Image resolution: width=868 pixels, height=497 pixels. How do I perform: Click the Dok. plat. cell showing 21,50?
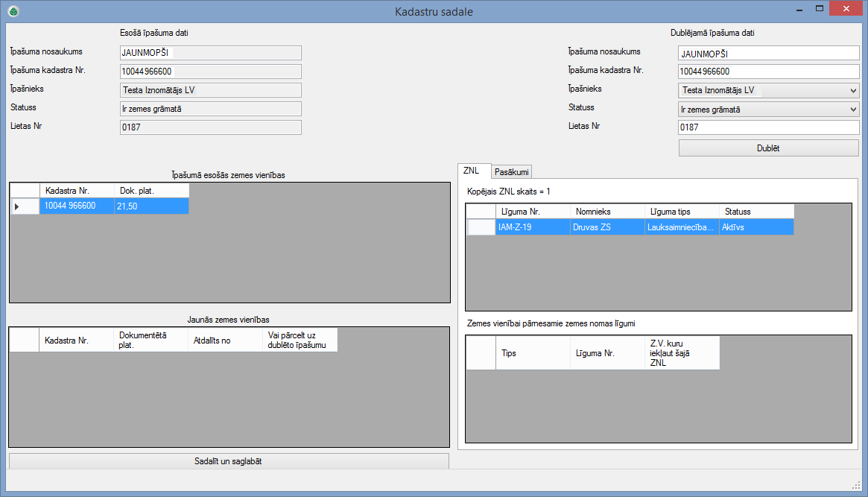point(151,206)
